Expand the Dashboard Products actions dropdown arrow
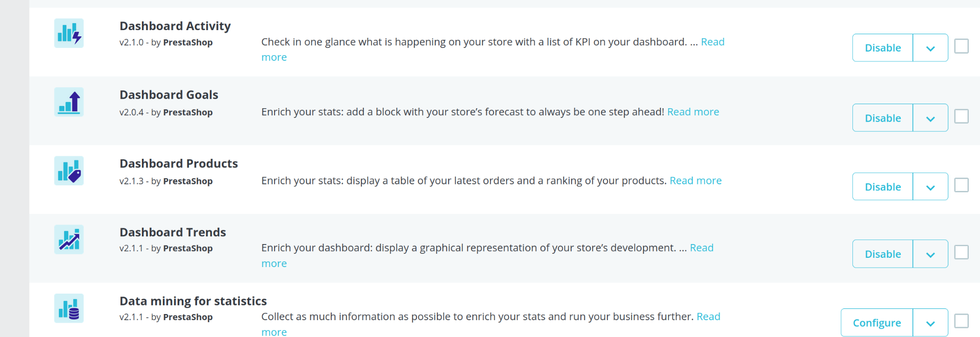980x337 pixels. tap(930, 187)
